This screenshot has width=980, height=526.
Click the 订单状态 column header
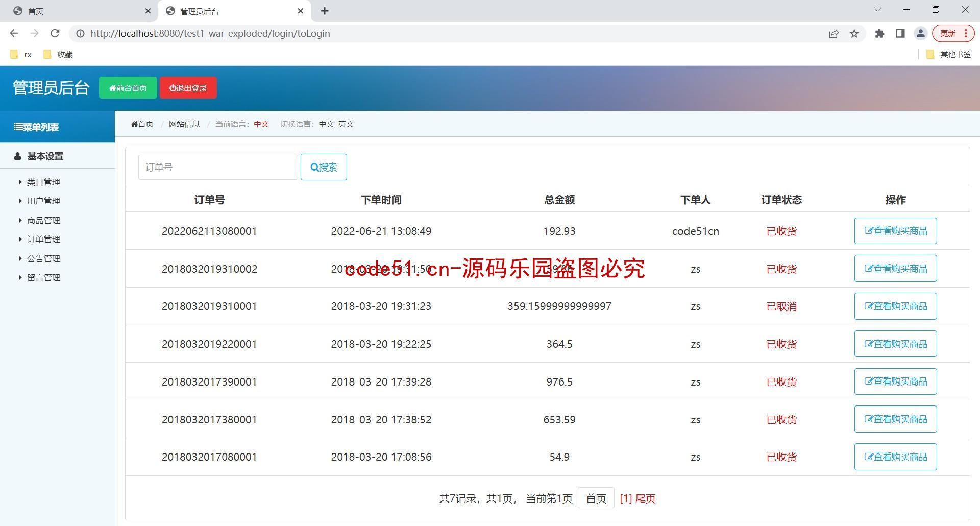[x=781, y=200]
